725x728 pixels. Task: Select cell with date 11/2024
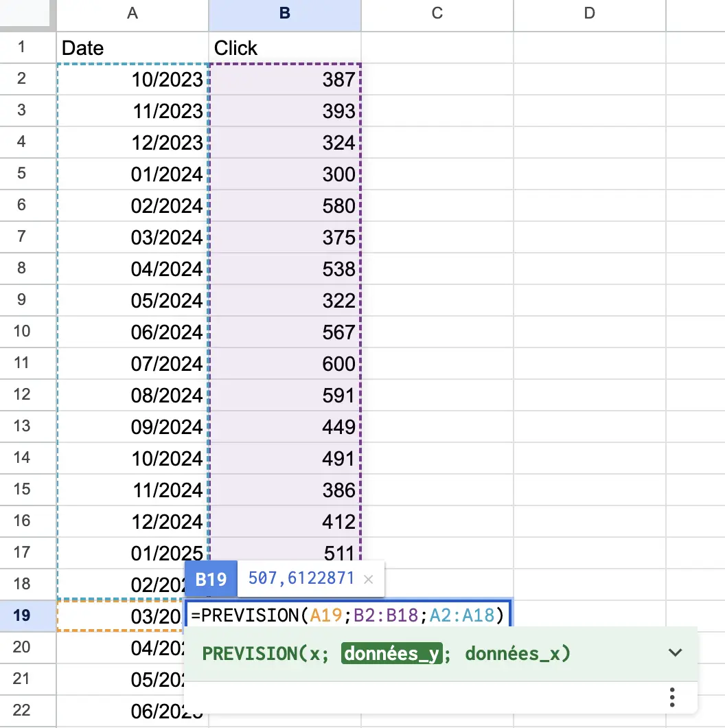point(133,490)
